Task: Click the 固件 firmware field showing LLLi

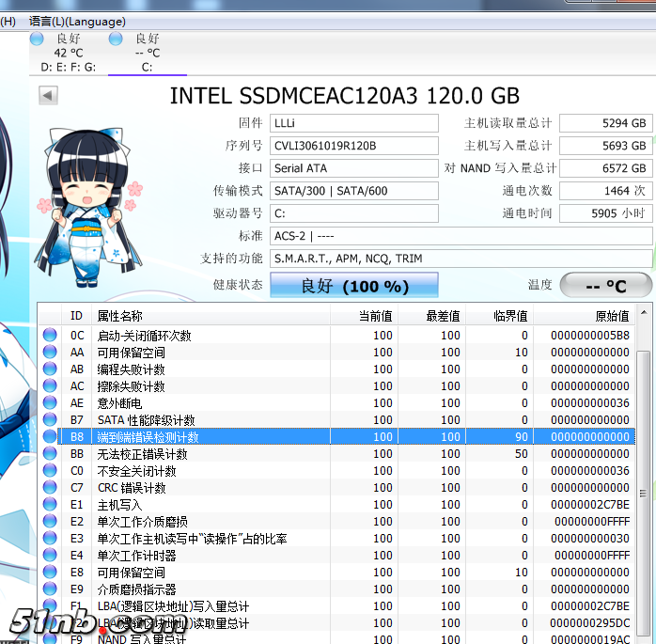Action: [x=354, y=123]
